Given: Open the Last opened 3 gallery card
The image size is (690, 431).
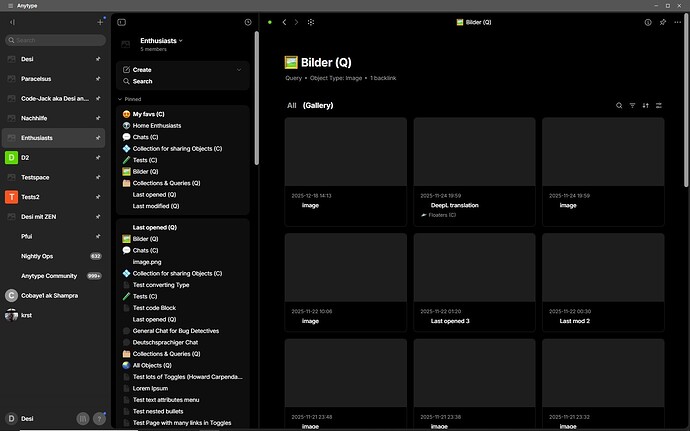Looking at the screenshot, I should point(474,282).
